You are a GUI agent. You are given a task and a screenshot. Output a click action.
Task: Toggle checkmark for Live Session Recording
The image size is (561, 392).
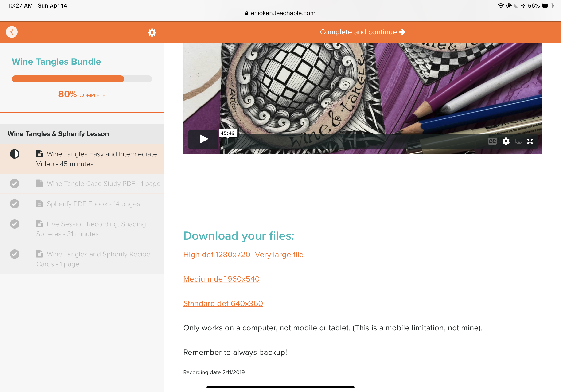pyautogui.click(x=14, y=224)
